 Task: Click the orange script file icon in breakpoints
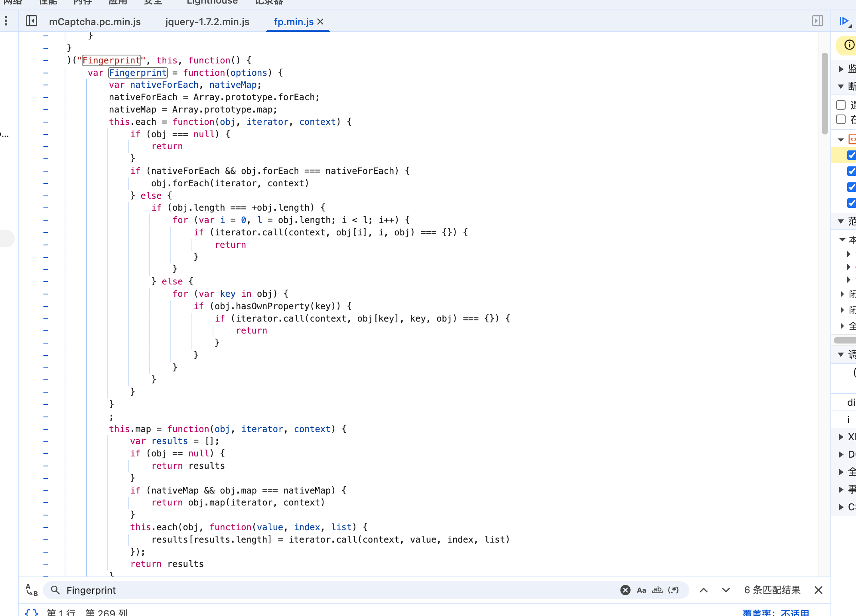[852, 139]
